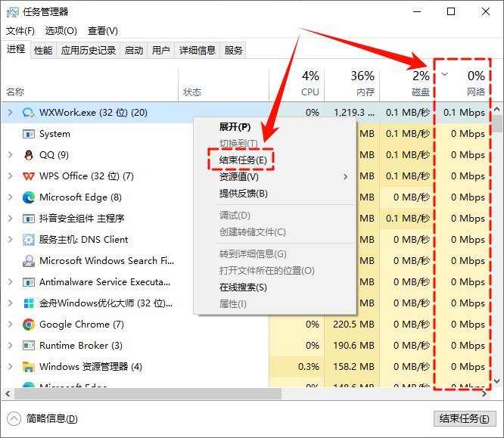The width and height of the screenshot is (504, 438).
Task: Open the 文件(F) menu
Action: (x=20, y=31)
